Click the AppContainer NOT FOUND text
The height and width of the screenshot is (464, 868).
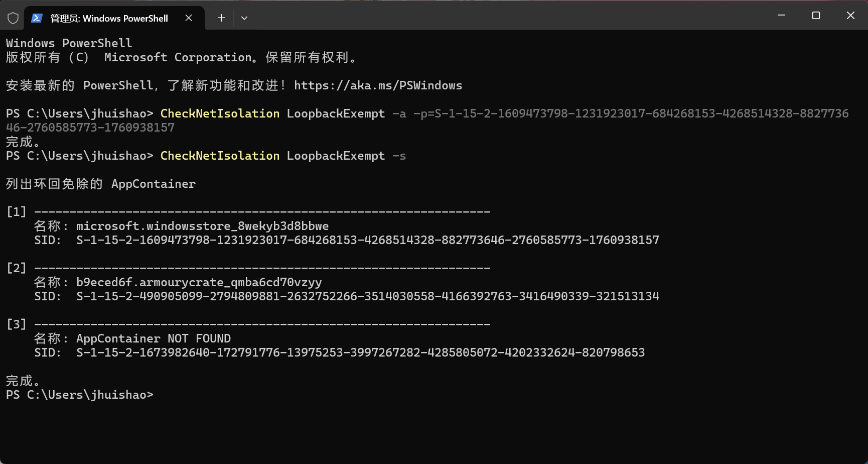[x=154, y=339]
